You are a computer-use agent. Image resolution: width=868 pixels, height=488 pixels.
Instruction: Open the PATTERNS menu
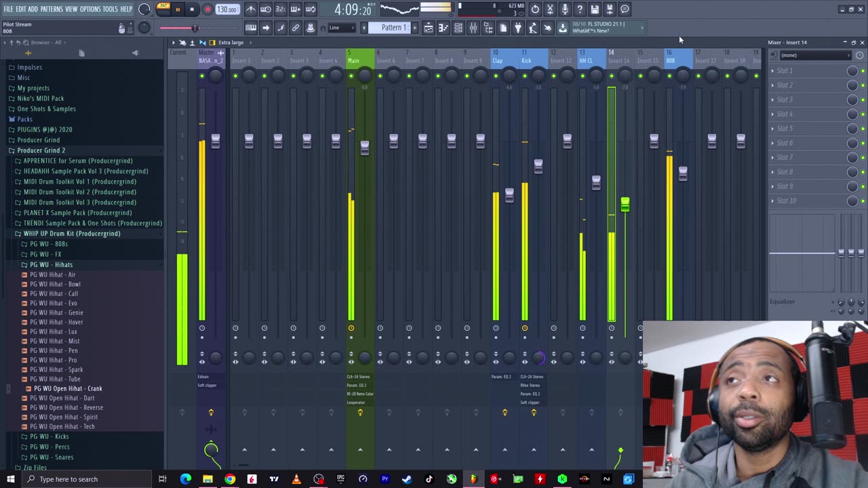[52, 9]
